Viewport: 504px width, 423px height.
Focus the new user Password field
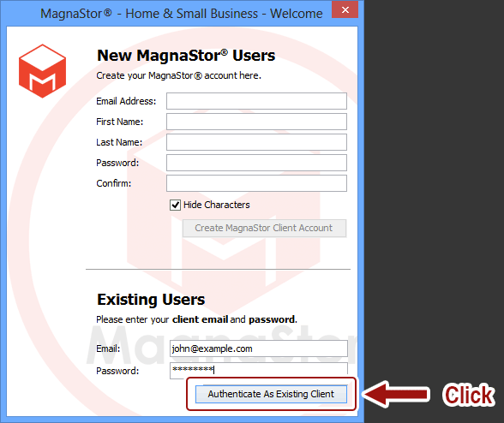(256, 163)
